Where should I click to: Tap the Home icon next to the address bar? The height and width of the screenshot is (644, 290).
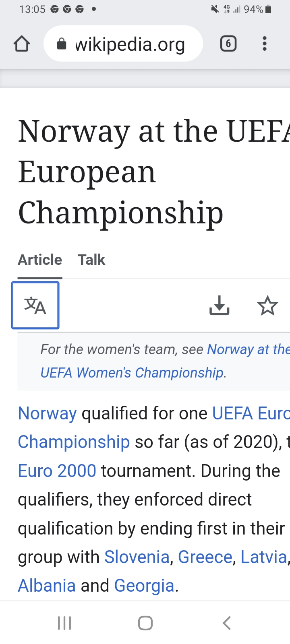pos(22,43)
